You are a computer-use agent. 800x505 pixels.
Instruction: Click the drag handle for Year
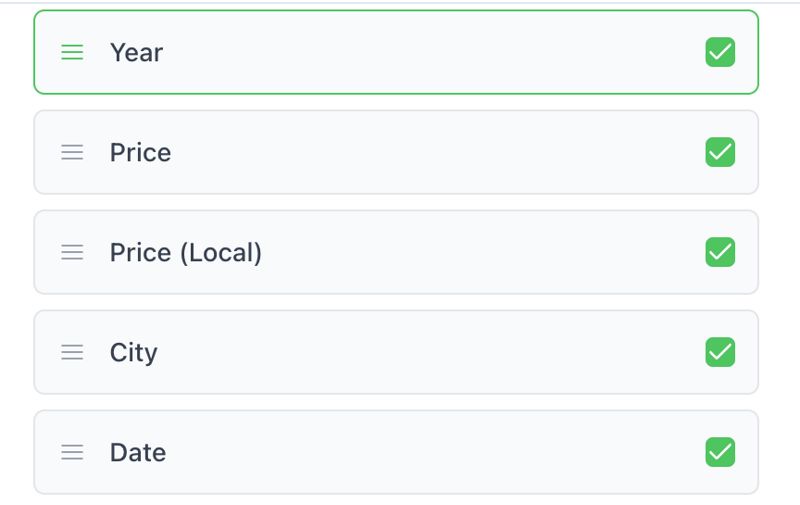(72, 52)
